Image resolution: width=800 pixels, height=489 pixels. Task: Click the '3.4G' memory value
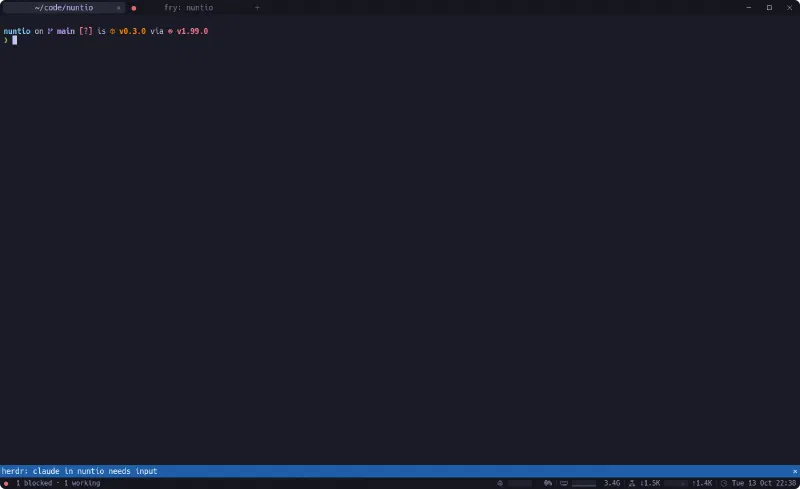point(612,483)
